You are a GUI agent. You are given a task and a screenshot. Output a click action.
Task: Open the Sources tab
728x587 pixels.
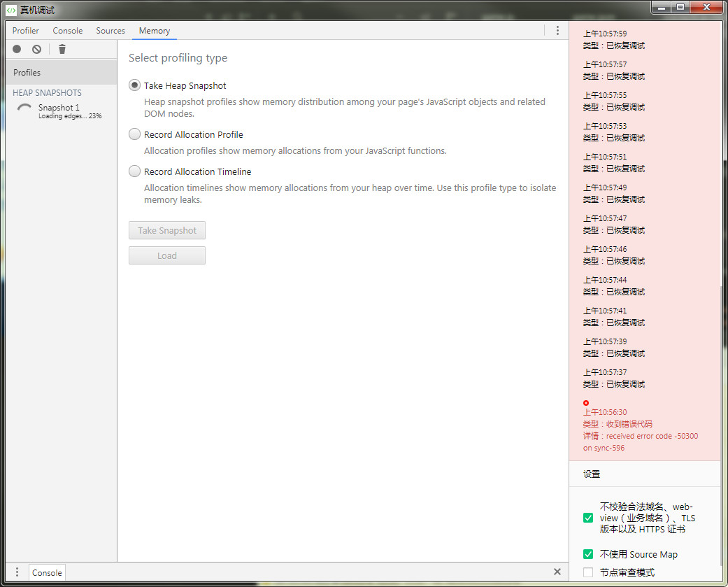[x=110, y=31]
